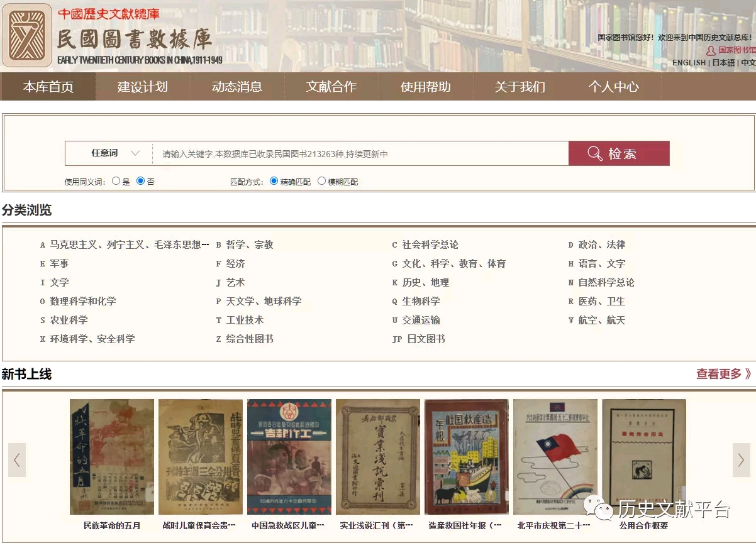Choose 精确匹配 matching mode
Image resolution: width=756 pixels, height=543 pixels.
click(274, 181)
